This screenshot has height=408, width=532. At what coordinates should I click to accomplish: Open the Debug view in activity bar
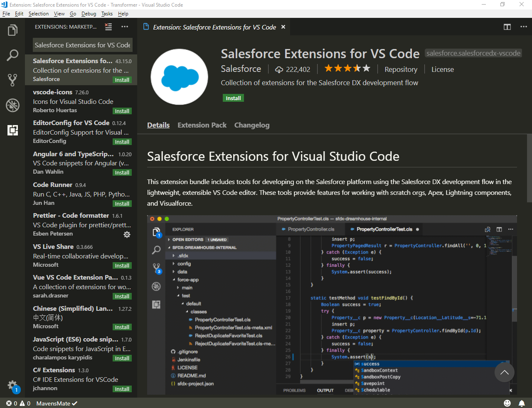[12, 105]
